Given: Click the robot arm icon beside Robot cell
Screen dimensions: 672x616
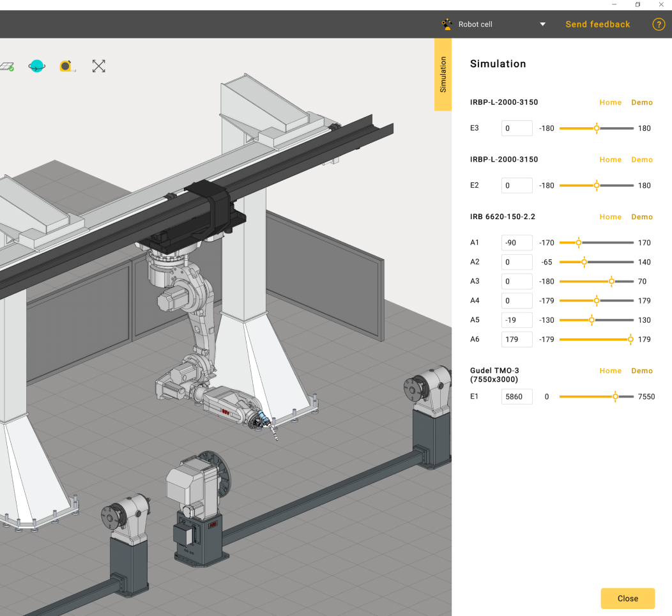Looking at the screenshot, I should tap(447, 24).
